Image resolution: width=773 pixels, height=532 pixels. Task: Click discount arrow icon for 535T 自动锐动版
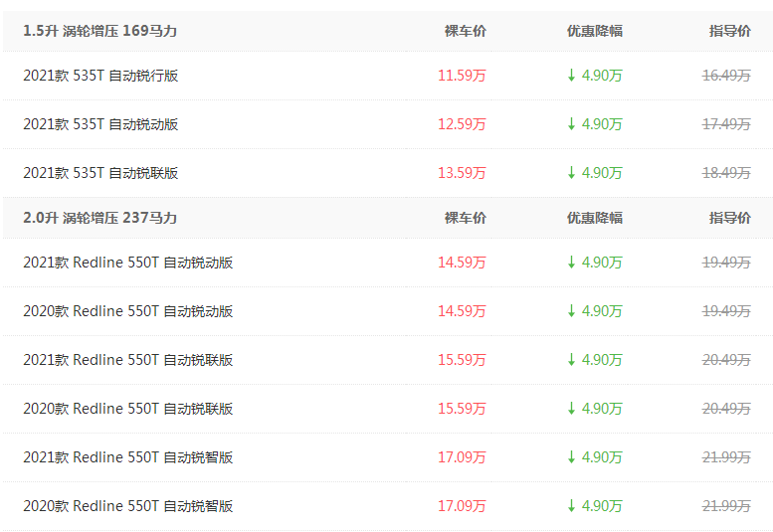point(571,124)
